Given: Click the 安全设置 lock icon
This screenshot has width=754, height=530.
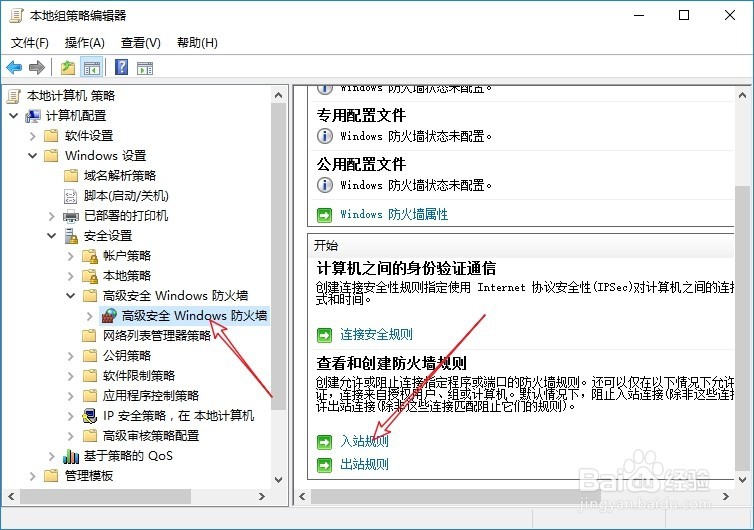Looking at the screenshot, I should point(71,236).
